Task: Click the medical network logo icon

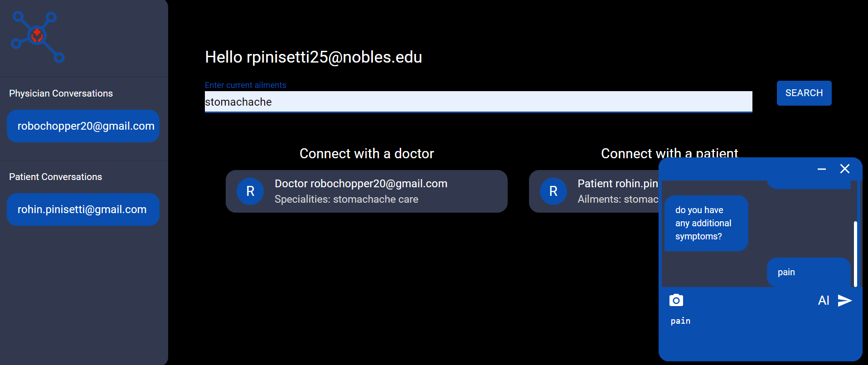Action: [38, 36]
